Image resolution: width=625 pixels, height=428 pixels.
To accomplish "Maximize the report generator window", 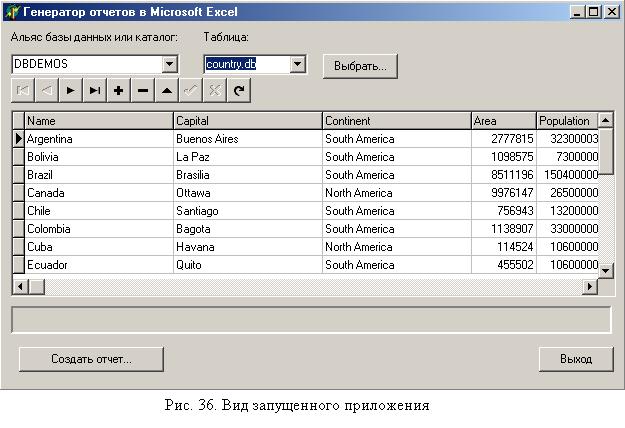I will point(594,12).
